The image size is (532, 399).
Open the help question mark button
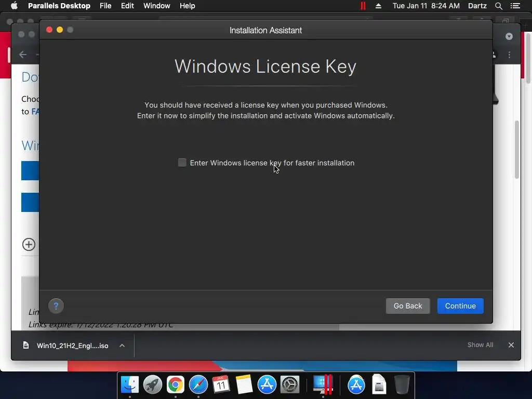(x=56, y=306)
